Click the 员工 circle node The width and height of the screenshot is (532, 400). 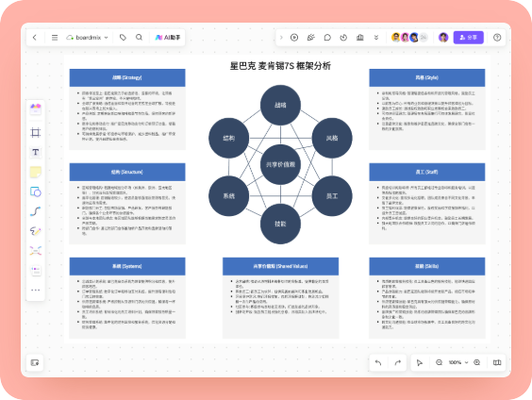tap(332, 196)
